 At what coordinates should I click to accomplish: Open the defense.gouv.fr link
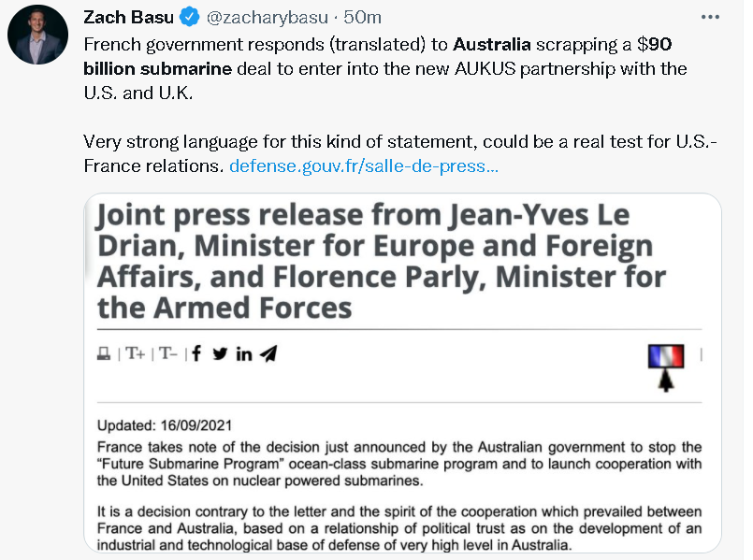coord(363,166)
